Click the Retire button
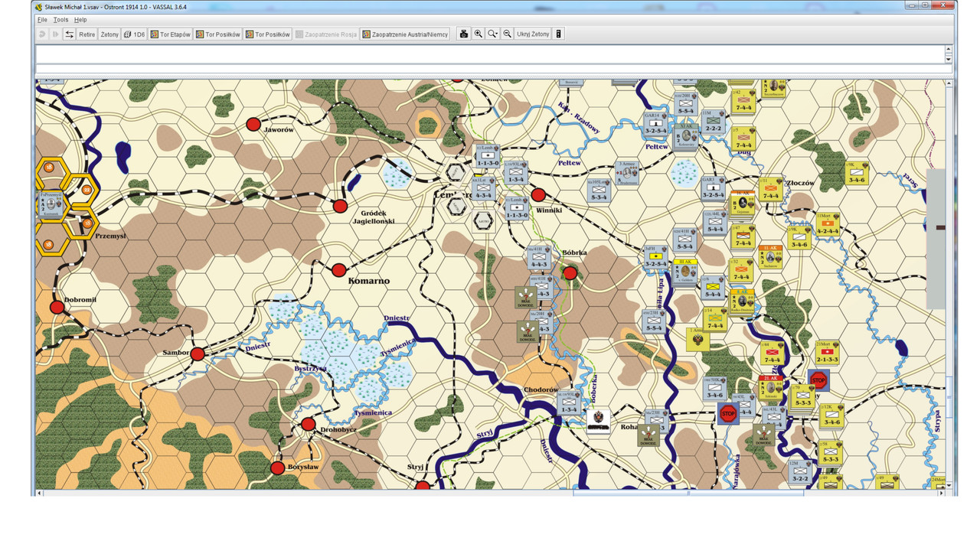 pyautogui.click(x=87, y=34)
